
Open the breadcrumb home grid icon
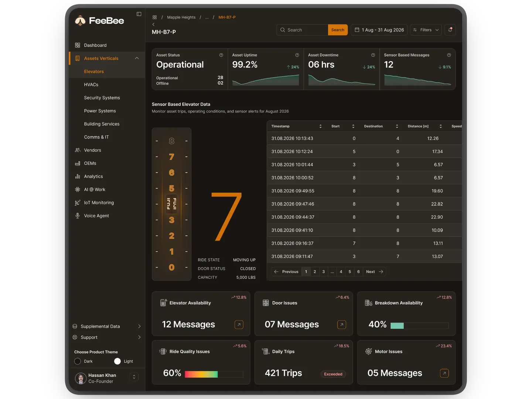pos(154,17)
